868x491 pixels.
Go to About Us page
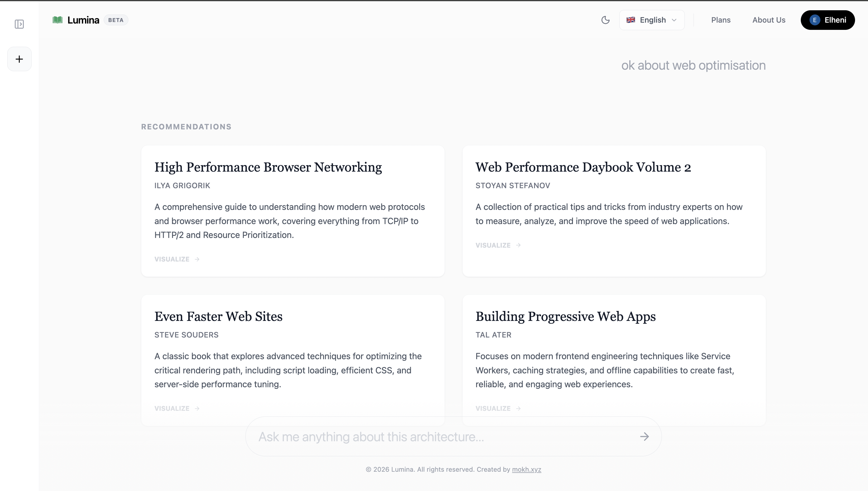[x=769, y=20]
